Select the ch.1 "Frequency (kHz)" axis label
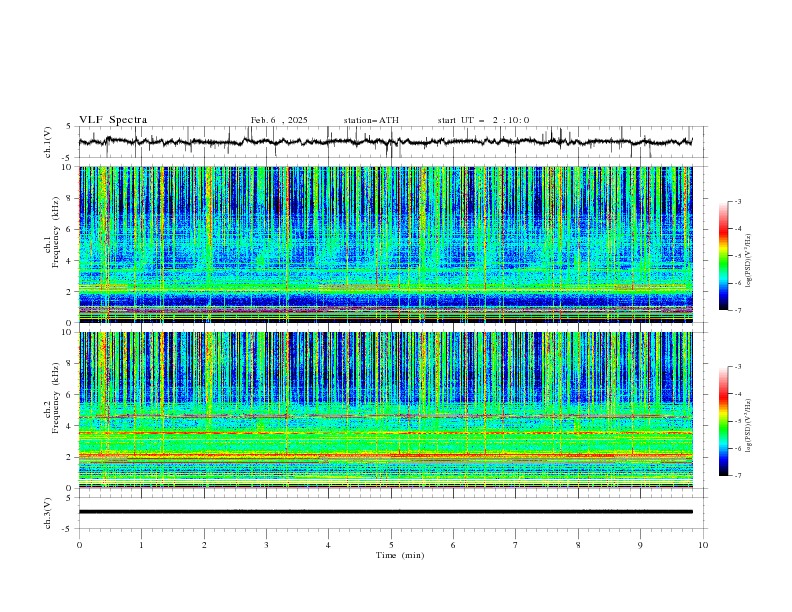The height and width of the screenshot is (612, 792). 56,232
